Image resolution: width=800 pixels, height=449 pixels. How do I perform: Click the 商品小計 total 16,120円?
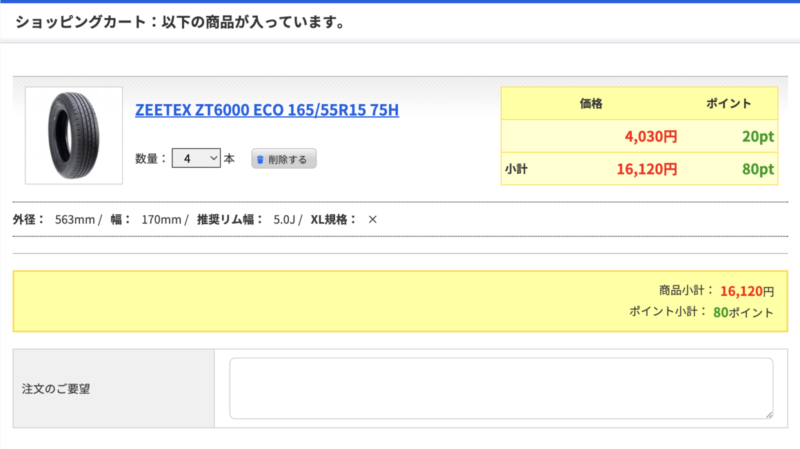747,291
